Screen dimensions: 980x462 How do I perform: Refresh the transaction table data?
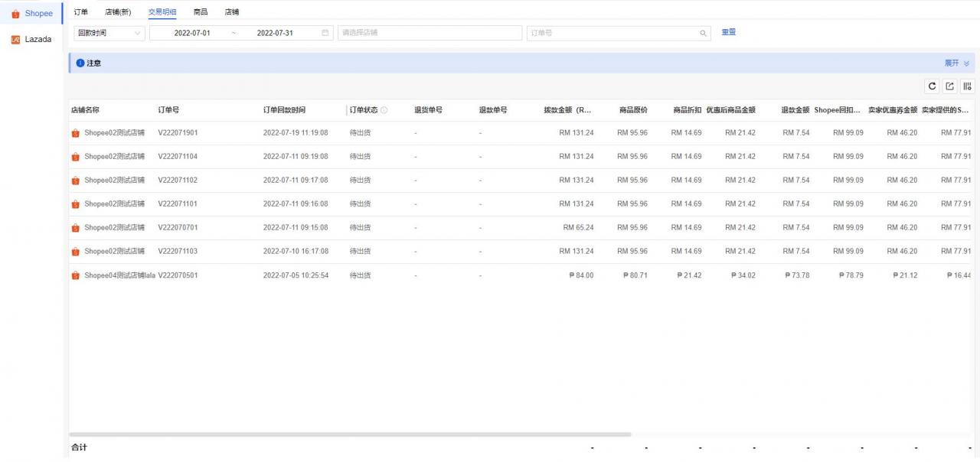[x=933, y=86]
